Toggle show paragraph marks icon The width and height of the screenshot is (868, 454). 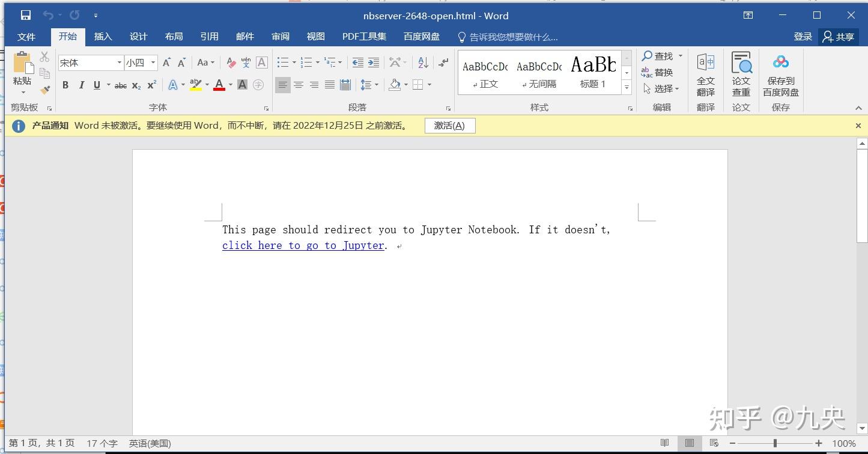[x=443, y=63]
